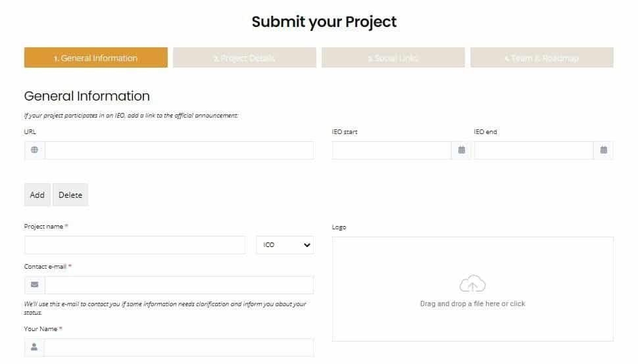Focus the Contact e-mail input field

pyautogui.click(x=180, y=285)
